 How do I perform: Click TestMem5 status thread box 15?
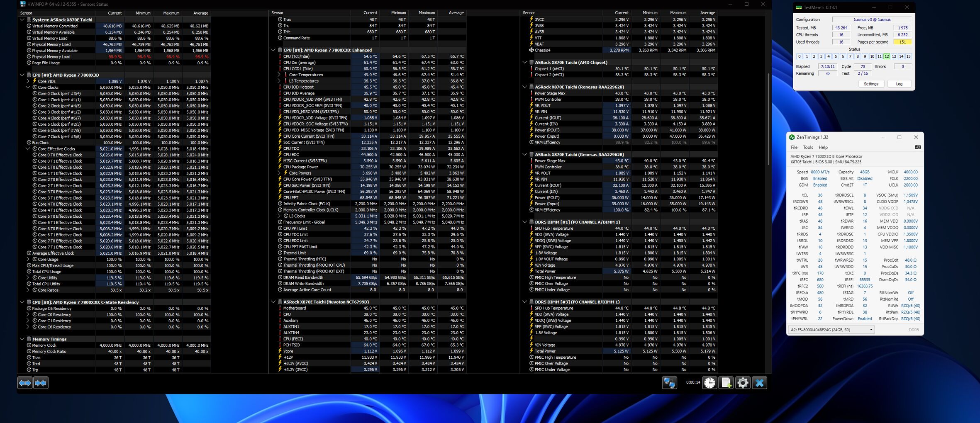[908, 56]
